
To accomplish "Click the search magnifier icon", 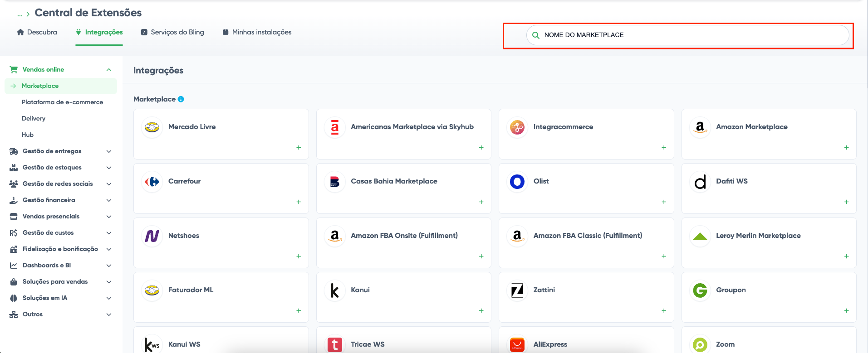I will click(x=536, y=35).
